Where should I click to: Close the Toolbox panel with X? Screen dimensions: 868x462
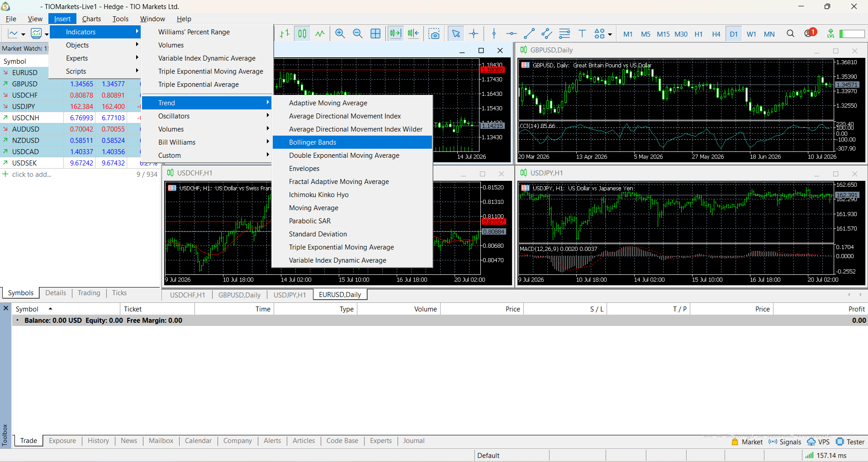click(6, 308)
